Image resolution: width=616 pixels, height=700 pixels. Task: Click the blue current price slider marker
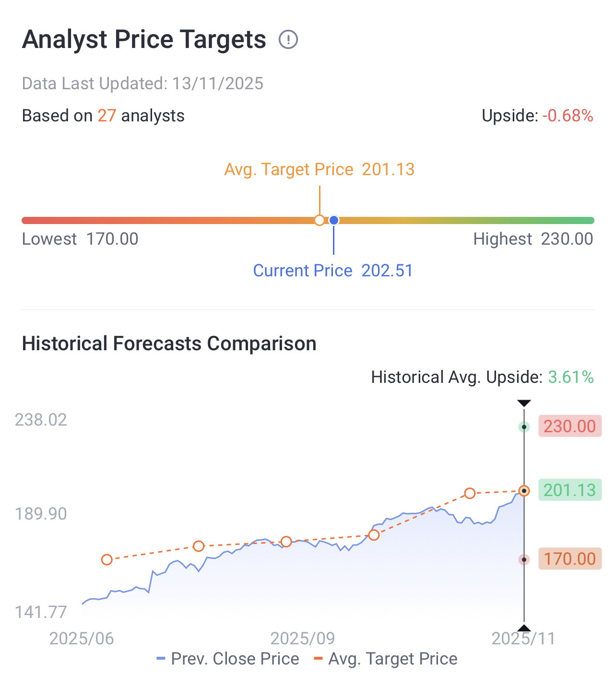[x=334, y=220]
